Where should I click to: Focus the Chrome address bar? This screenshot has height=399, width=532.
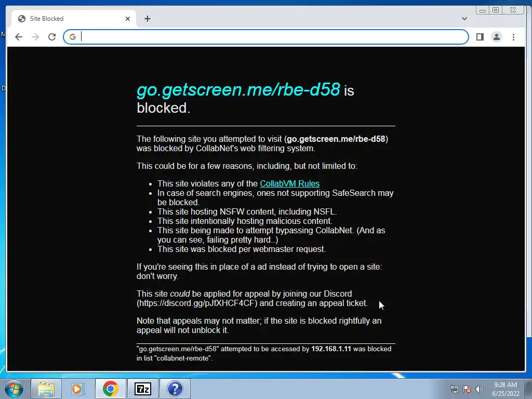coord(266,37)
